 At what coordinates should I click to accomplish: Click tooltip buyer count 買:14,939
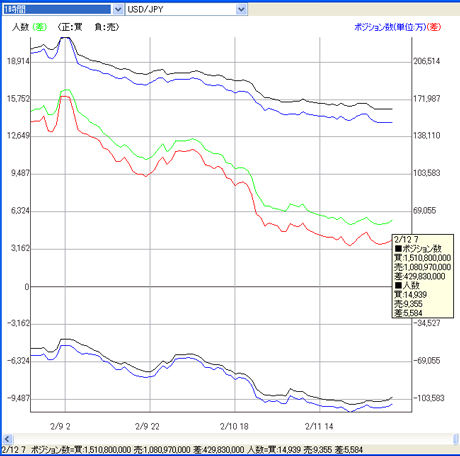click(411, 295)
